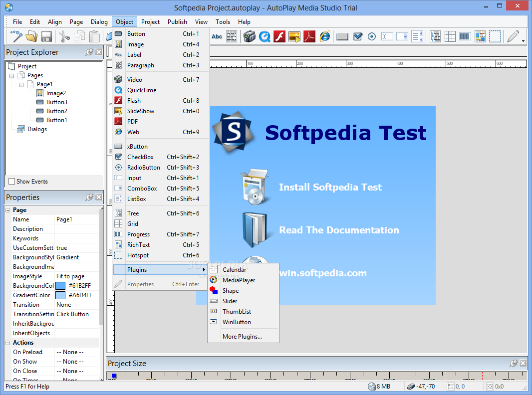Select Button3 in Project Explorer tree
532x395 pixels.
57,102
